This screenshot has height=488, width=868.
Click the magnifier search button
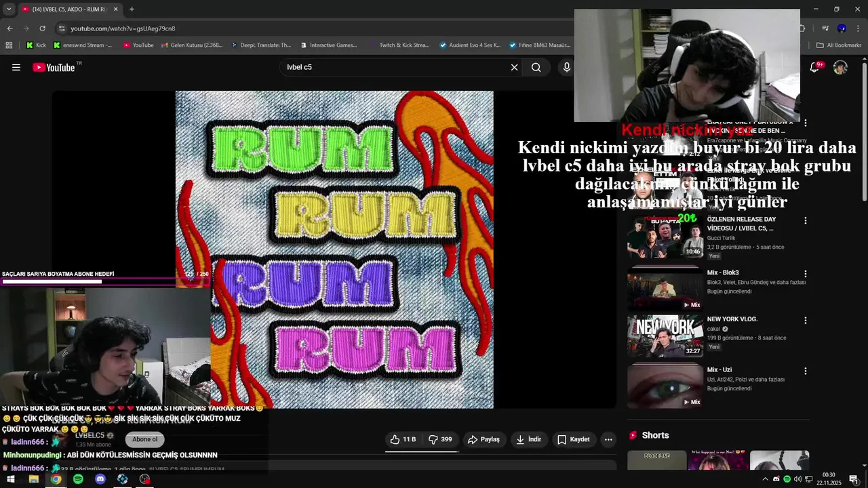point(536,67)
